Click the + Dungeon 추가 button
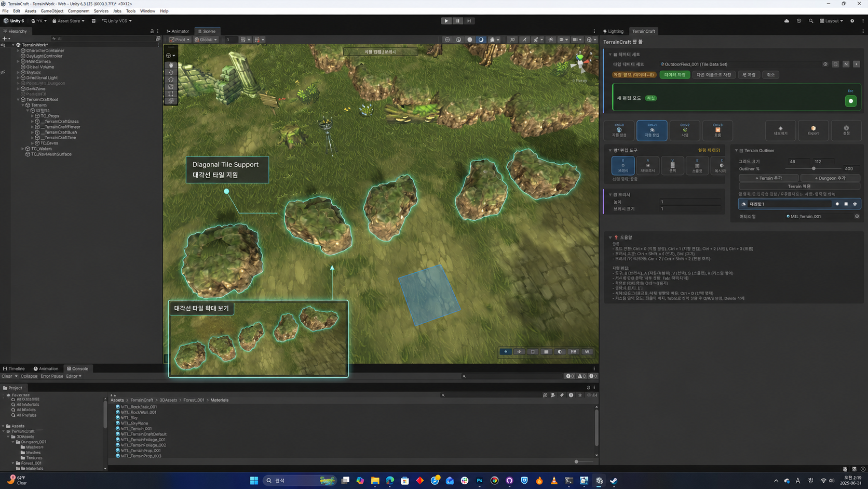Viewport: 868px width, 489px height. (x=830, y=178)
